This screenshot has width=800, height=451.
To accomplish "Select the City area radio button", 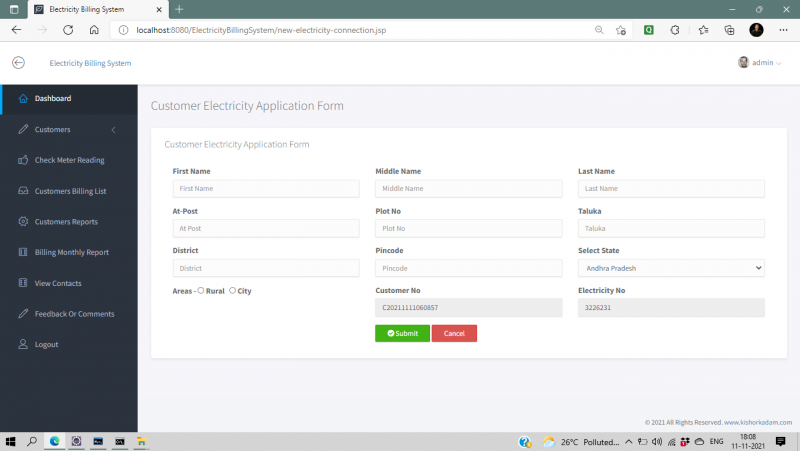I will pos(232,290).
